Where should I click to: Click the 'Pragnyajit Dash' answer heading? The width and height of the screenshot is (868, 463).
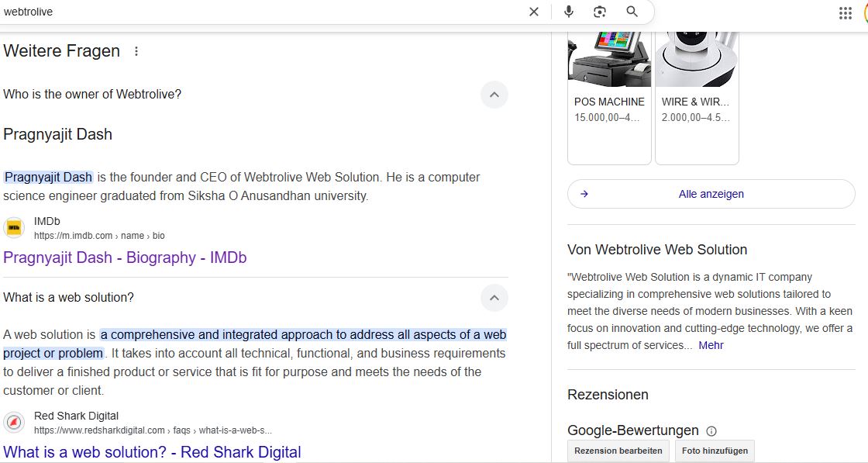[57, 135]
